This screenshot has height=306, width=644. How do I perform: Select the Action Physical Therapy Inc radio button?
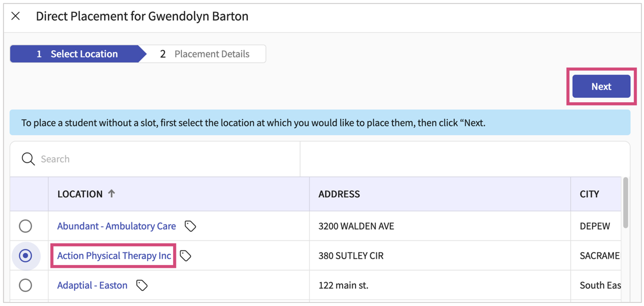(x=26, y=256)
